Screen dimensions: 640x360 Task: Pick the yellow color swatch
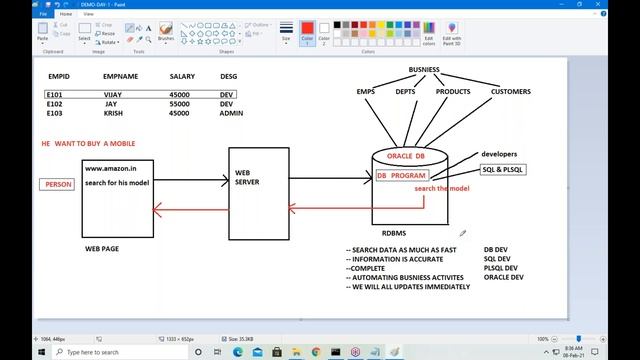(x=381, y=25)
